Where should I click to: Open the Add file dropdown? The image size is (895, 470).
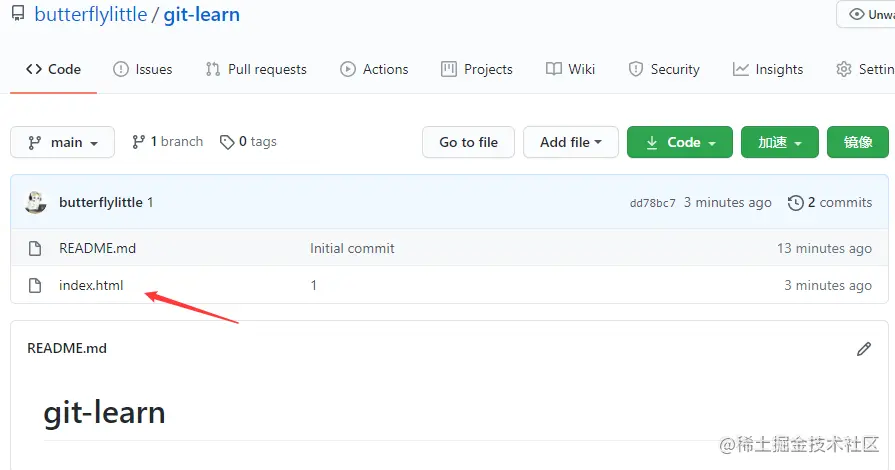[571, 142]
